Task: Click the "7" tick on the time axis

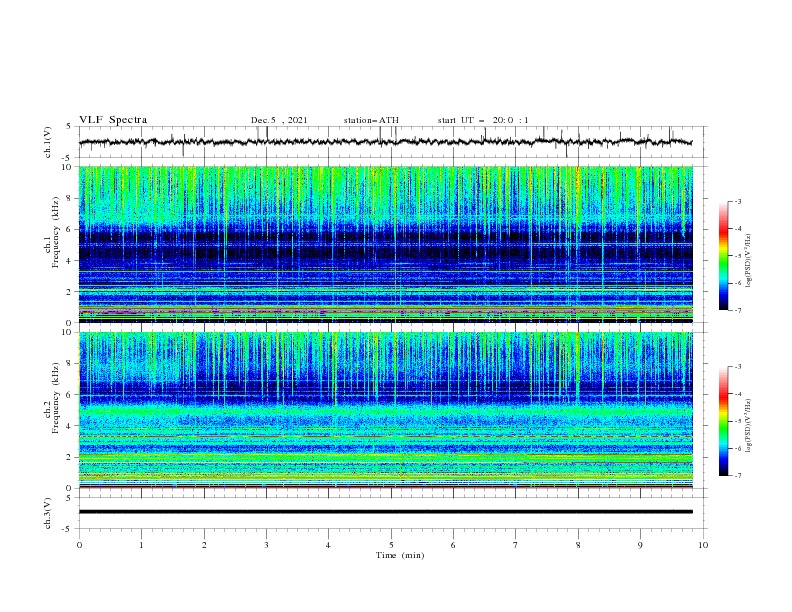Action: point(516,545)
